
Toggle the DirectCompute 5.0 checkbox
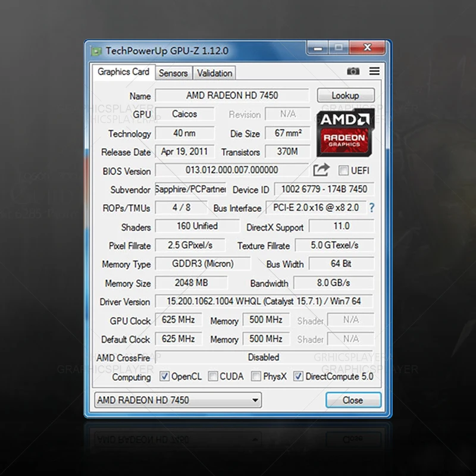point(298,376)
